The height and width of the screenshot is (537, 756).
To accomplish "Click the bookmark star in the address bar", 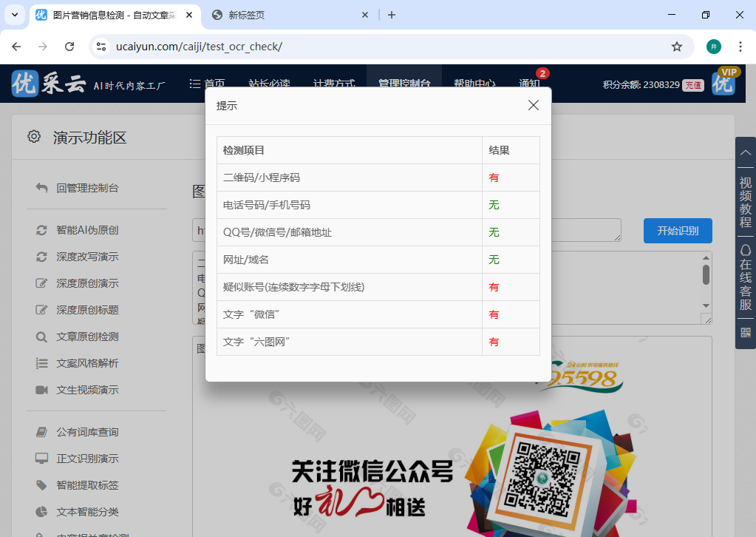I will 676,46.
